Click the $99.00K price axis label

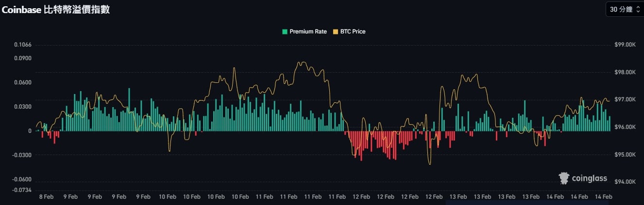(625, 45)
